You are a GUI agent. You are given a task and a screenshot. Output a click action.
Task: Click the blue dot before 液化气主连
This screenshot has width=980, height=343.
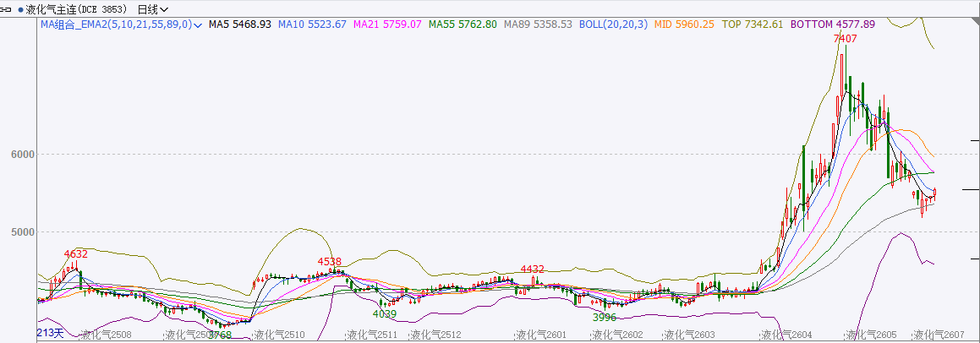[20, 9]
